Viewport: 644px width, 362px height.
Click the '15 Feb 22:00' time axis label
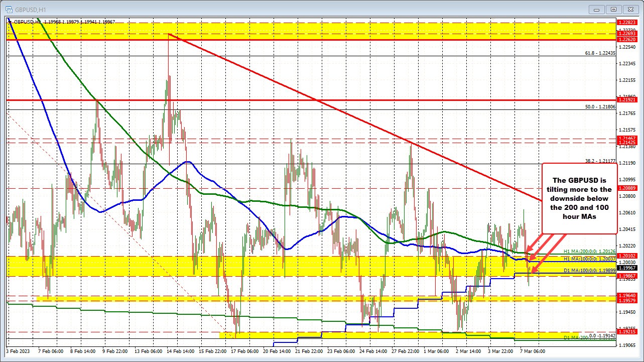coord(213,351)
